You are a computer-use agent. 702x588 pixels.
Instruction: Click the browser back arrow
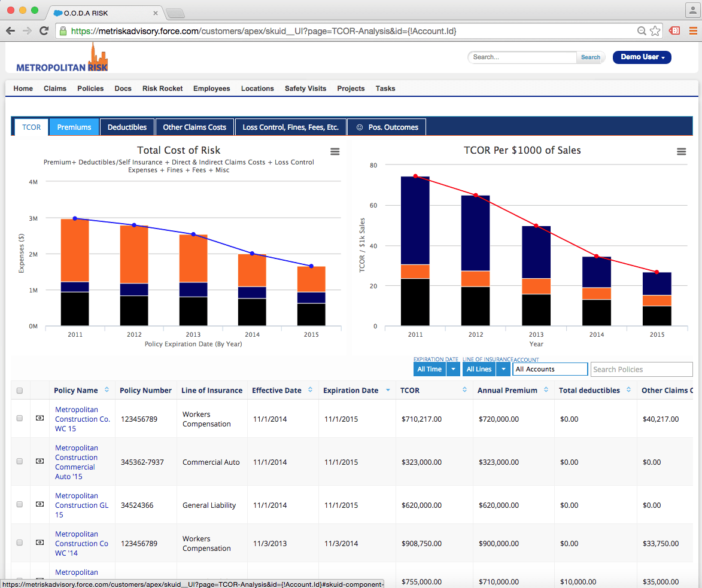point(10,31)
